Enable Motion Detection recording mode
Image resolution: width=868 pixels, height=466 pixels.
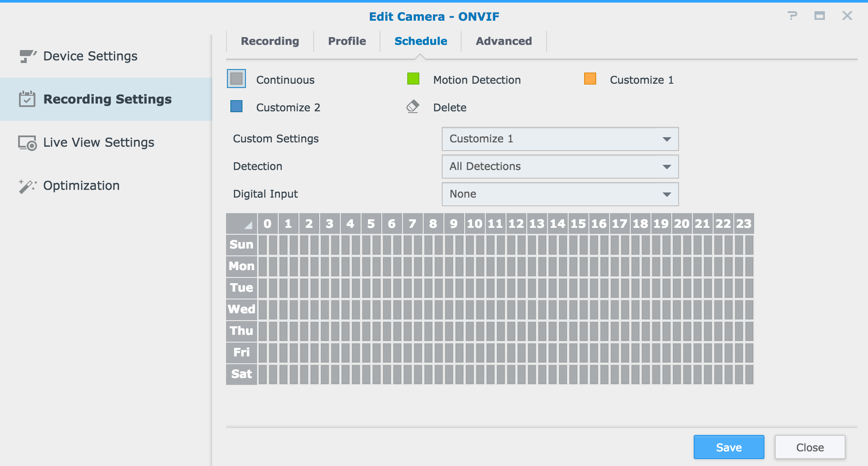[413, 79]
